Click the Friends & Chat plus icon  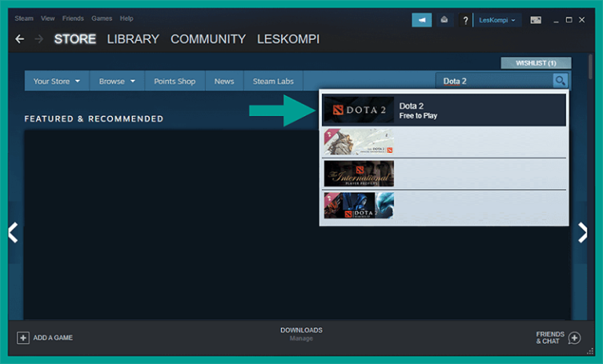[x=574, y=338]
